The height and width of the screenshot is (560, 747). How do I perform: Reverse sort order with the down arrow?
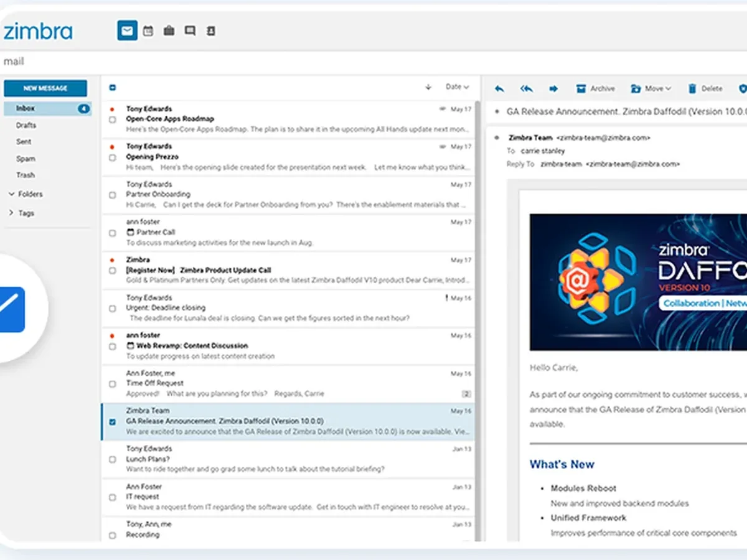pyautogui.click(x=428, y=87)
